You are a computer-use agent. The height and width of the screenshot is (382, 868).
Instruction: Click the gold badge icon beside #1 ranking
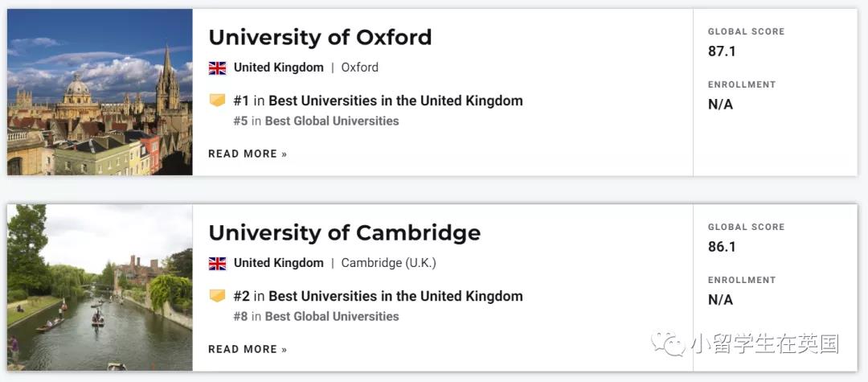pos(218,101)
